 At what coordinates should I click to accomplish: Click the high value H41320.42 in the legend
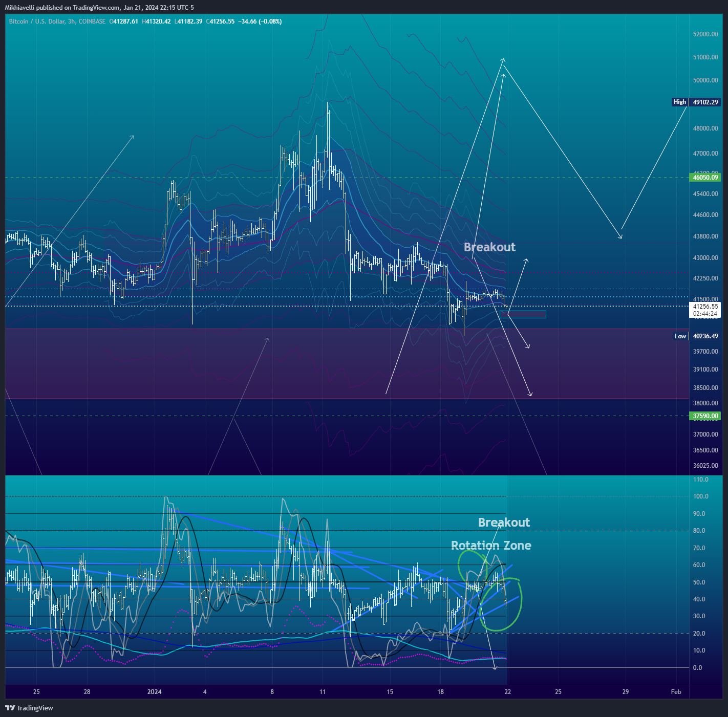[156, 21]
